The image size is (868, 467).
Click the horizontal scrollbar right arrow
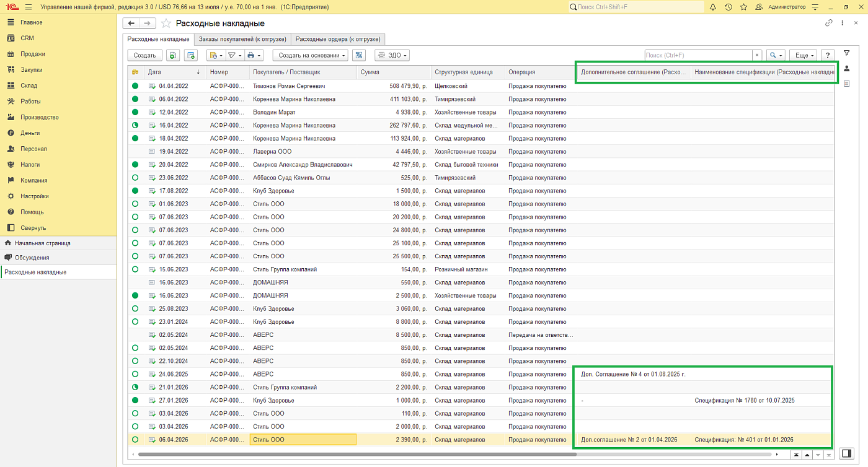click(x=777, y=455)
